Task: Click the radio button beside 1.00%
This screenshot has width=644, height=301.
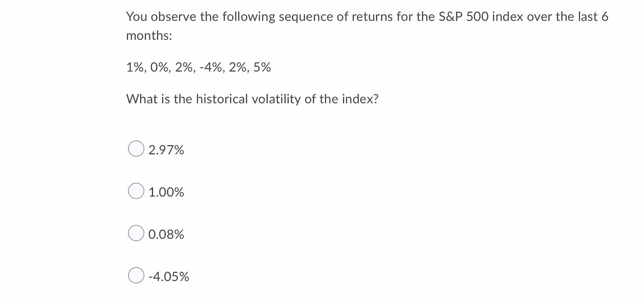Action: click(136, 191)
